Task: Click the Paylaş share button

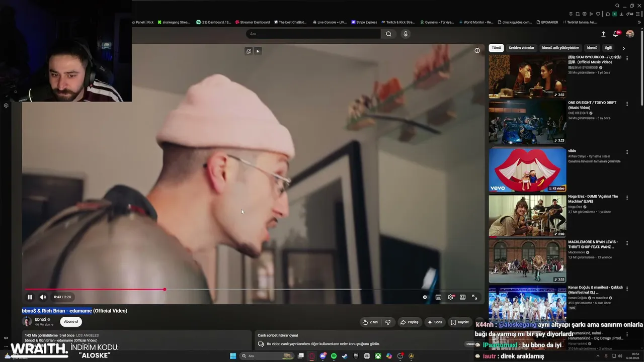Action: (410, 322)
